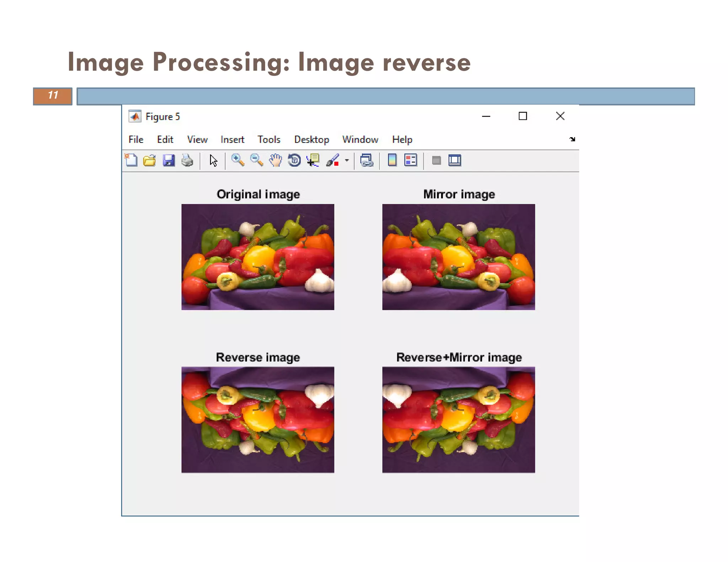Viewport: 728px width, 562px height.
Task: Insert a legend with the toolbar icon
Action: [x=411, y=161]
